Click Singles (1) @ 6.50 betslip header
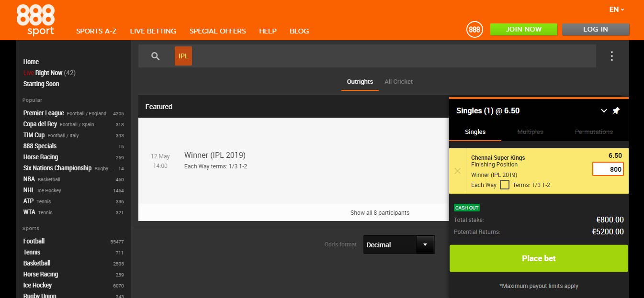The image size is (644, 298). [x=488, y=111]
